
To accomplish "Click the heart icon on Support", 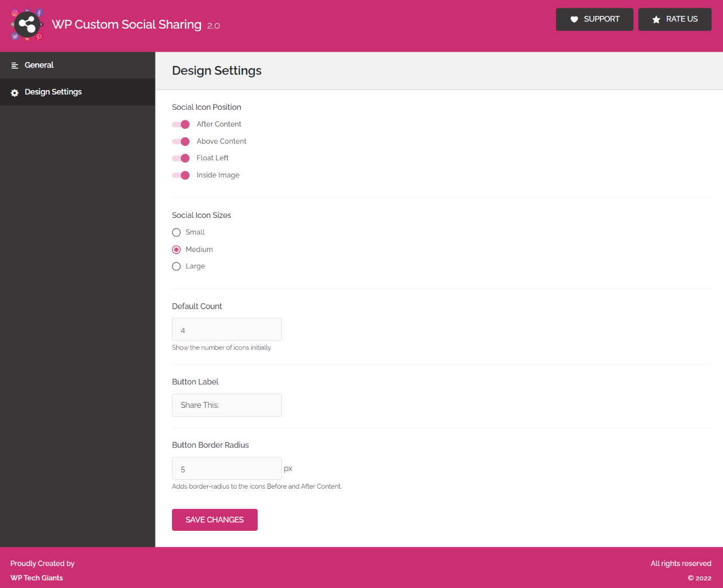I will [574, 19].
